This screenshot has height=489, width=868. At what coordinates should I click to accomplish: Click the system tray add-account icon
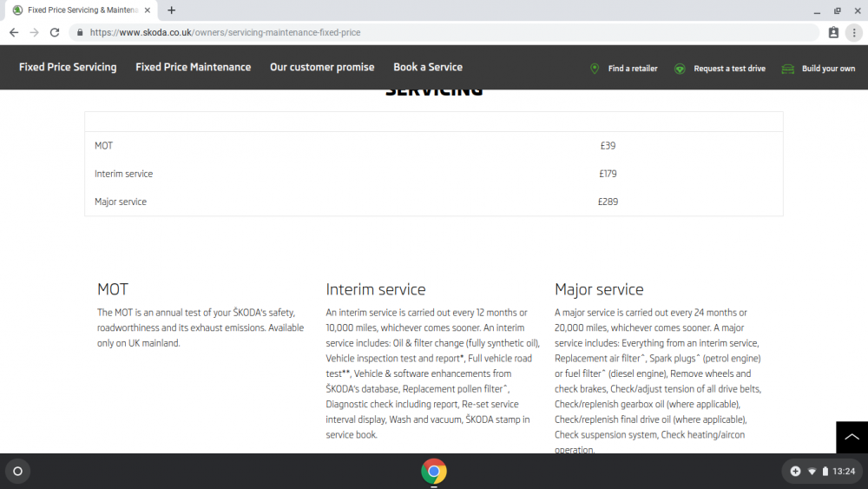795,472
